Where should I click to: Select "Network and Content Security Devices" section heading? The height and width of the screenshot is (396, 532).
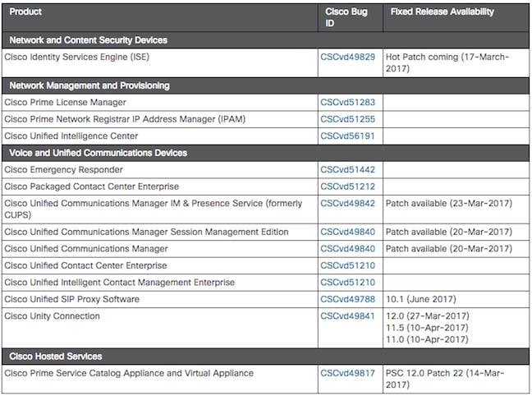point(88,40)
